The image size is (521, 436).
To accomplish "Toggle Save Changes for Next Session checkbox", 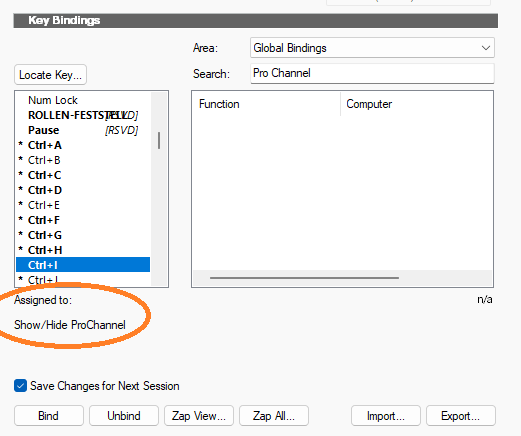I will click(x=20, y=386).
